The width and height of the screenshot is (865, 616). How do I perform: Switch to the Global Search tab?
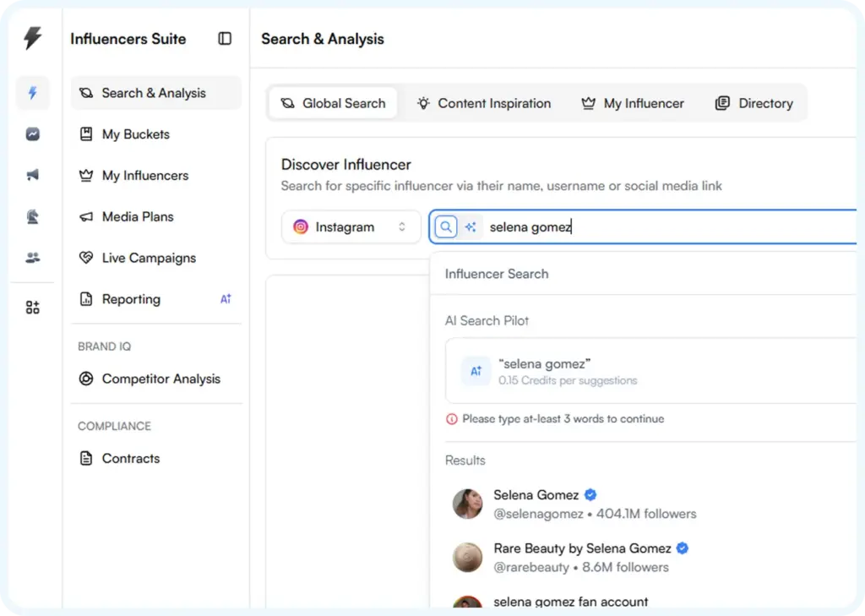(333, 103)
